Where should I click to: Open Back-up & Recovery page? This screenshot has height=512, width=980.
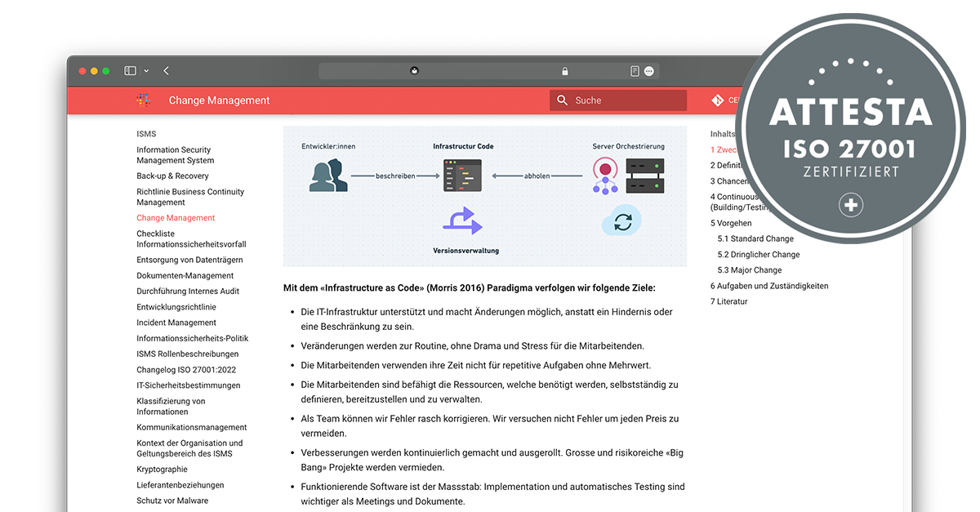tap(172, 176)
